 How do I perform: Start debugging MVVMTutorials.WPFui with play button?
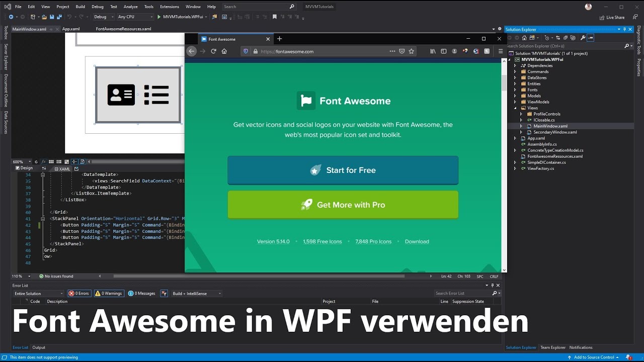(159, 17)
